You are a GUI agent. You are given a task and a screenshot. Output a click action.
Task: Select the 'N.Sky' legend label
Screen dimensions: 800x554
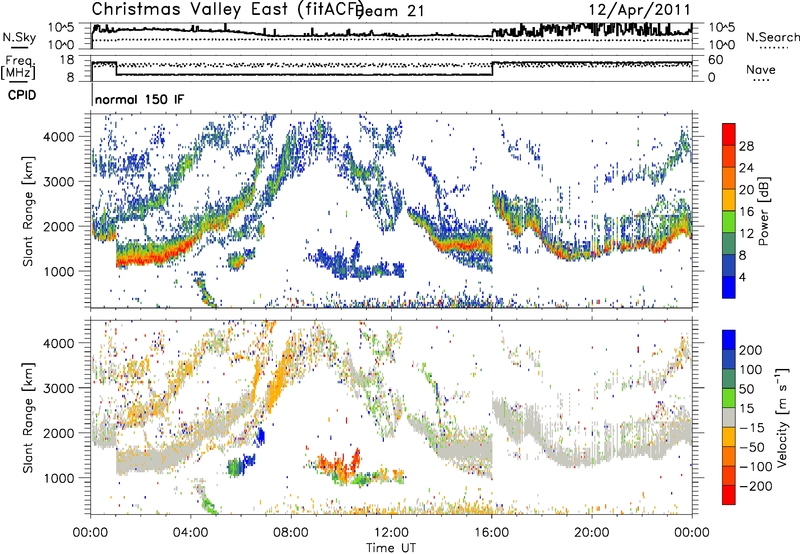pos(19,37)
